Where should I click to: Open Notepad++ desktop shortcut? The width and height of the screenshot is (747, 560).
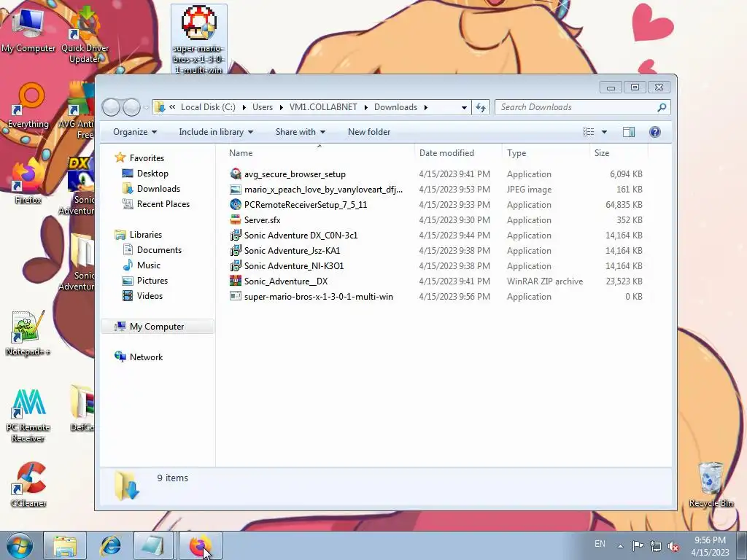pyautogui.click(x=28, y=333)
